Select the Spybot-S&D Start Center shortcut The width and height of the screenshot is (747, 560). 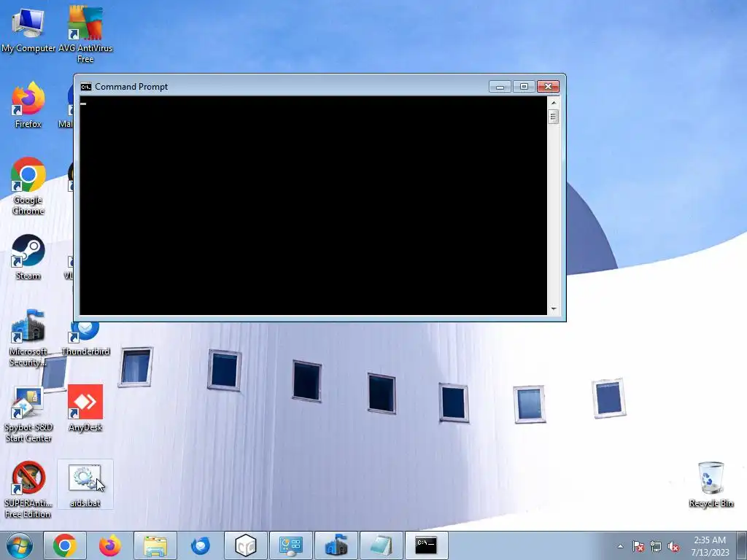point(28,414)
